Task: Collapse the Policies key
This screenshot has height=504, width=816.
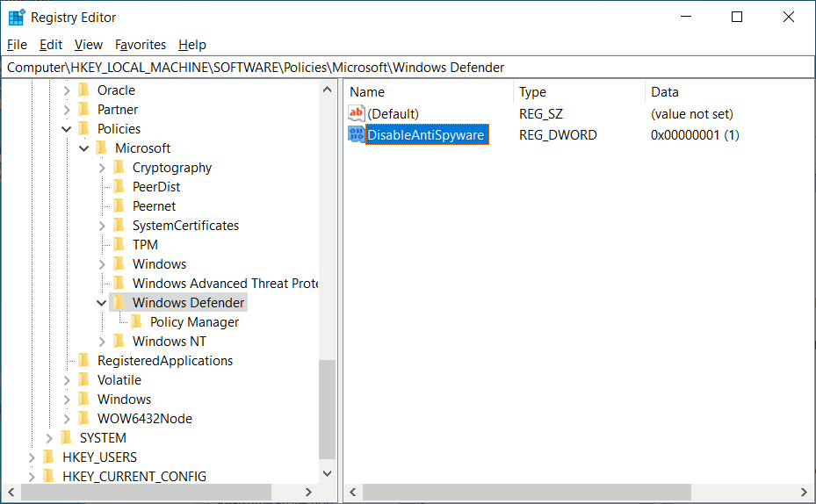Action: coord(67,129)
